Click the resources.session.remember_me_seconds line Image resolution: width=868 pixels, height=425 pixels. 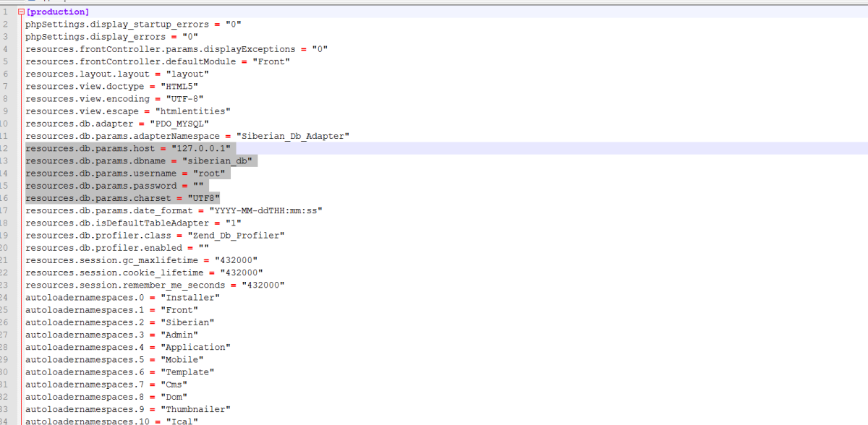click(155, 285)
